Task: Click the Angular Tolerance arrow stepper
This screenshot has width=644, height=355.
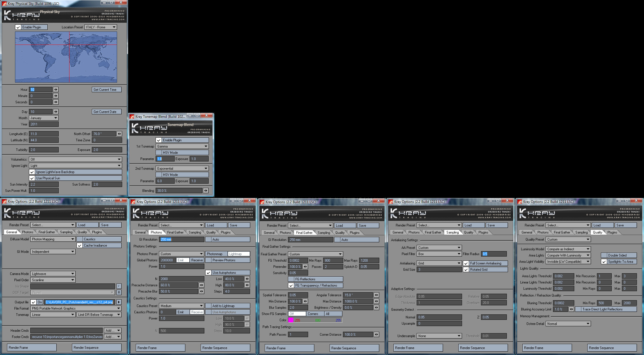Action: [376, 295]
